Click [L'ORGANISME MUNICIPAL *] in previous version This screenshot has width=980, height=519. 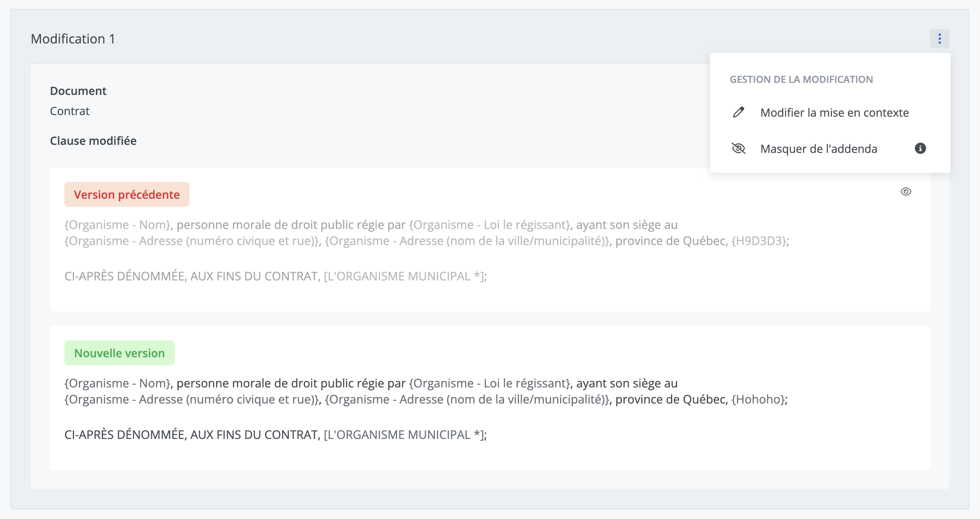pos(404,276)
